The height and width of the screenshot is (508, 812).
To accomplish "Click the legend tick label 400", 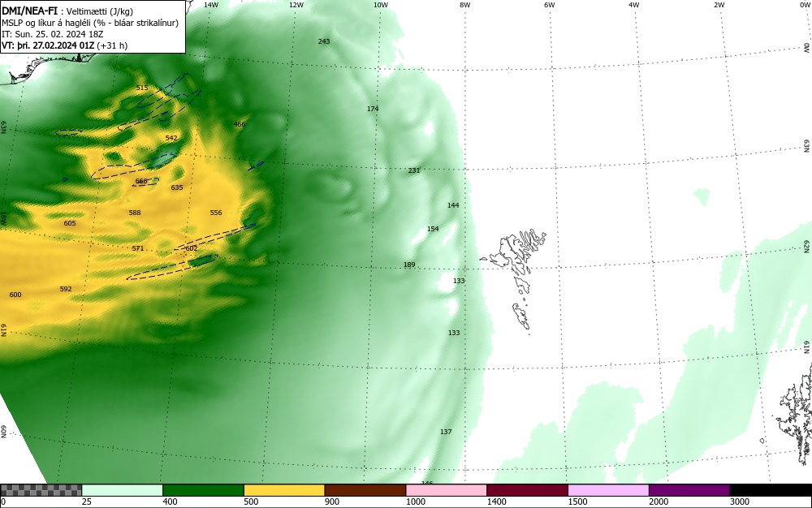I will [170, 502].
